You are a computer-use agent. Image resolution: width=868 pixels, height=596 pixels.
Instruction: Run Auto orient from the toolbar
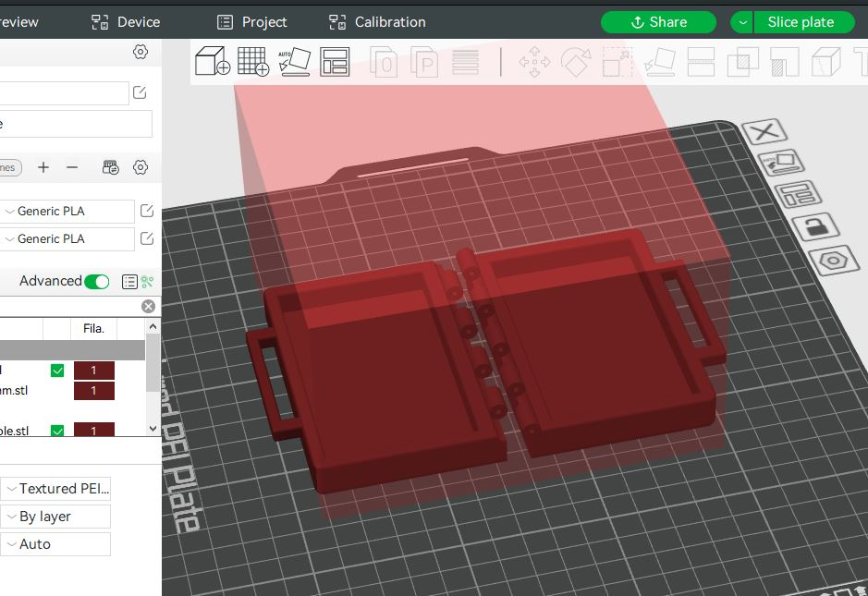pos(294,61)
